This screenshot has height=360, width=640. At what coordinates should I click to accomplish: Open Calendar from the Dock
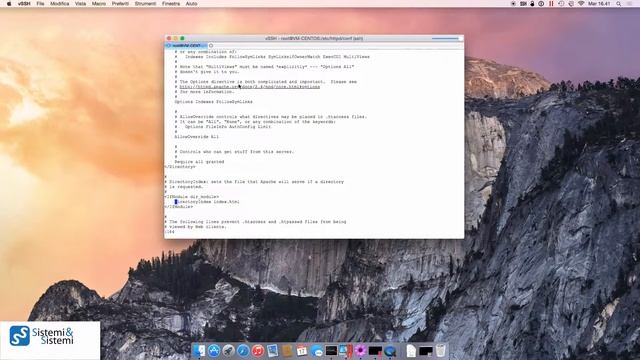coord(302,350)
